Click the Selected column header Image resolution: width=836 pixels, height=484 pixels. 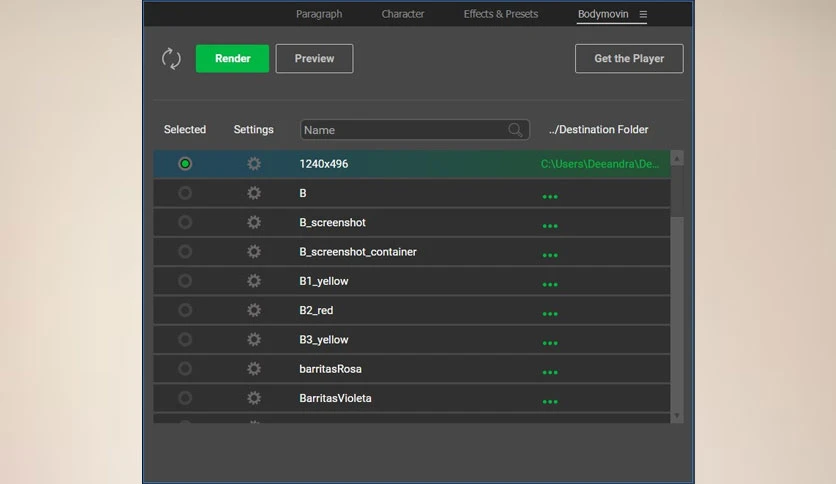click(x=185, y=130)
